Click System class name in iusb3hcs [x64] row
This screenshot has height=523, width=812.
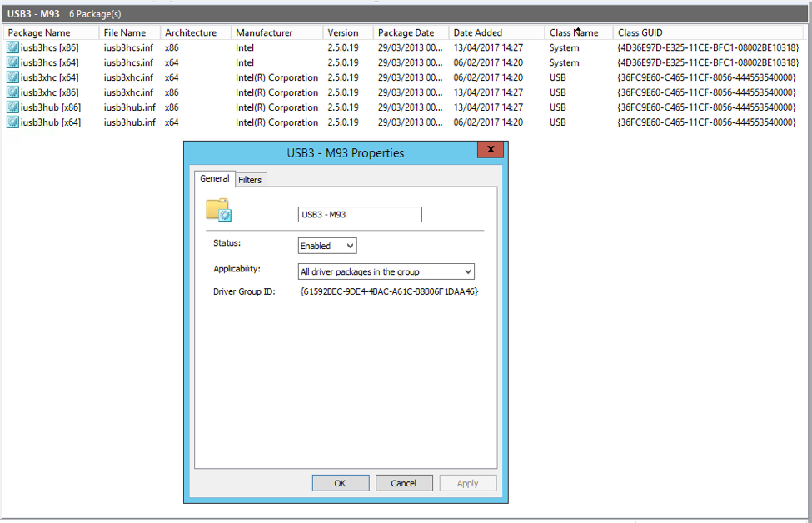tap(565, 62)
